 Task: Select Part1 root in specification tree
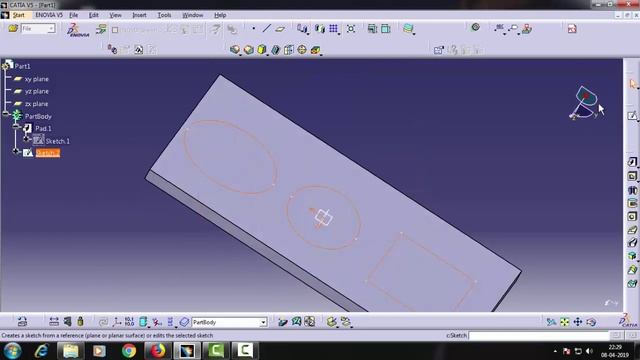point(22,66)
